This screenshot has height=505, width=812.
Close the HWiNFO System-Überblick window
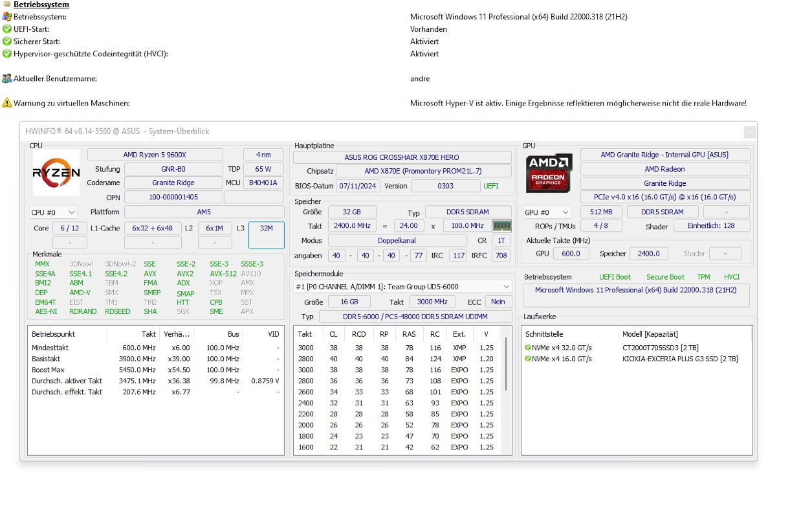(750, 131)
